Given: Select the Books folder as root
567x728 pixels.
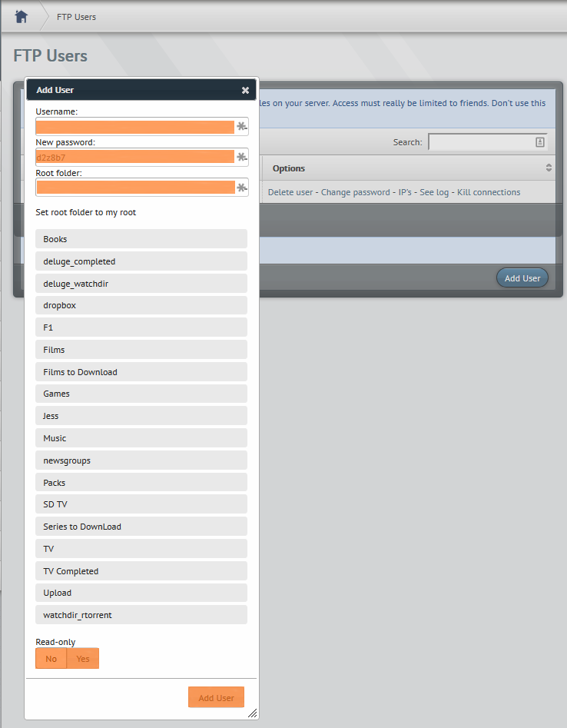Looking at the screenshot, I should click(x=141, y=239).
